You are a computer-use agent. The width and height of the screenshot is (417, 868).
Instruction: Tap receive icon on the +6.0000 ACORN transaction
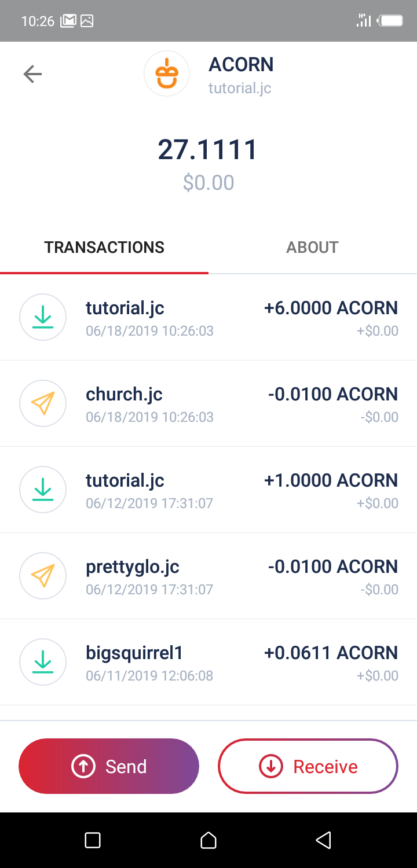pos(43,317)
